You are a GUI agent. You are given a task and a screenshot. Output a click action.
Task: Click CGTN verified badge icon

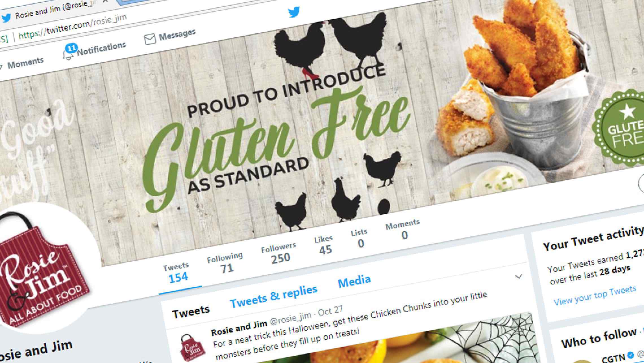pos(630,355)
